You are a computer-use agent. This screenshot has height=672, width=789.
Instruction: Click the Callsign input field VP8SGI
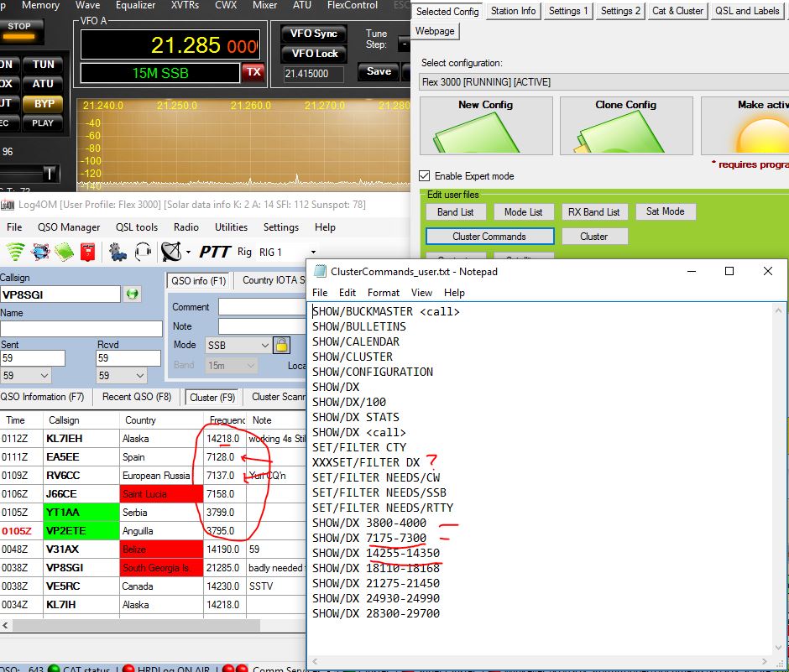pyautogui.click(x=60, y=294)
